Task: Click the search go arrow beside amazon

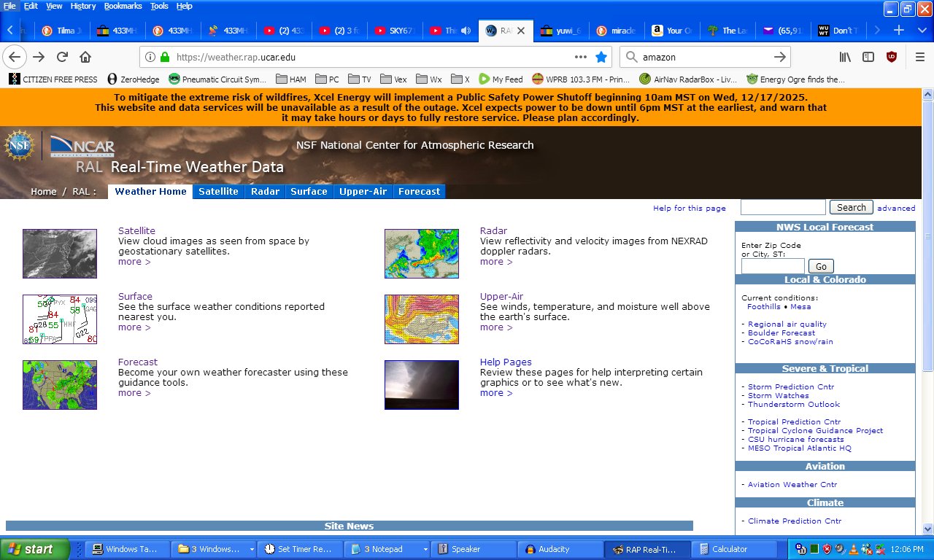Action: click(779, 57)
